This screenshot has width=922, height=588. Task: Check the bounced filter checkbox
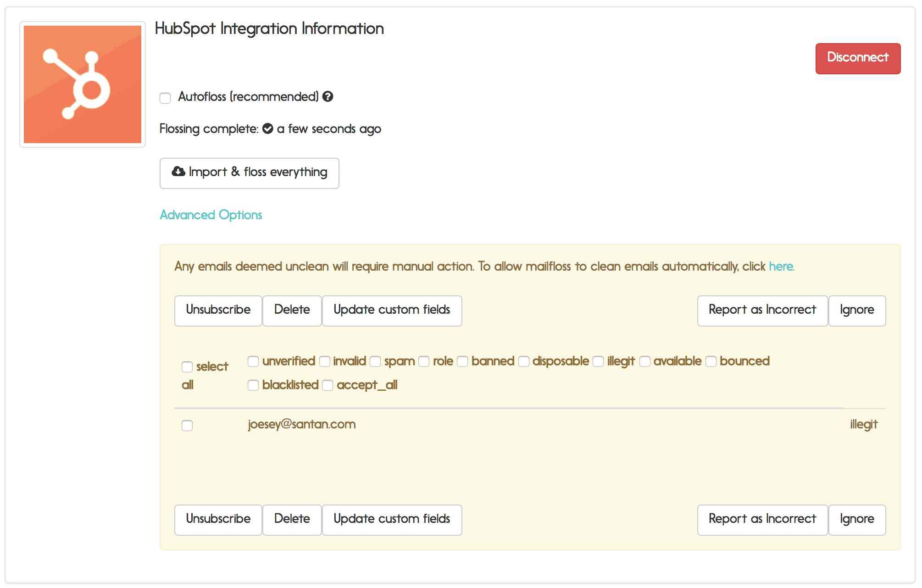711,361
